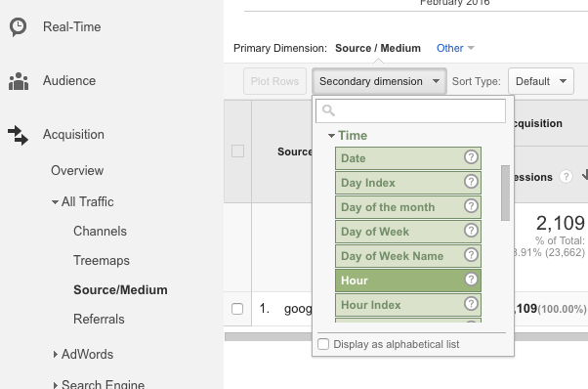The width and height of the screenshot is (588, 389).
Task: Open the Secondary dimension dropdown
Action: (x=379, y=81)
